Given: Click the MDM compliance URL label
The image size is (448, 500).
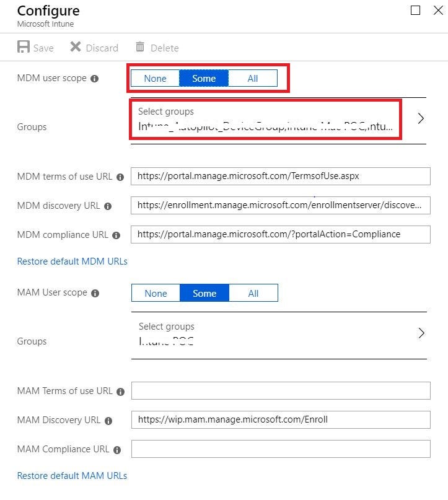Looking at the screenshot, I should tap(63, 235).
